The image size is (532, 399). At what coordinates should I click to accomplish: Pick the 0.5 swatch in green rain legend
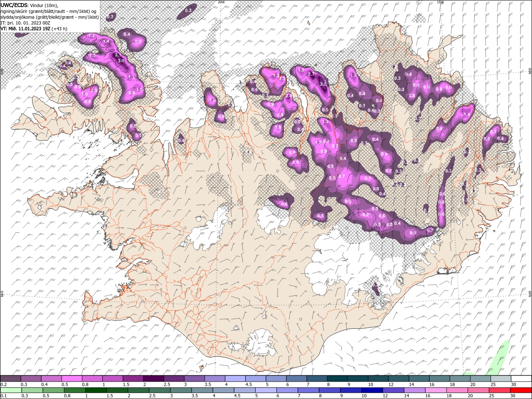click(x=53, y=390)
